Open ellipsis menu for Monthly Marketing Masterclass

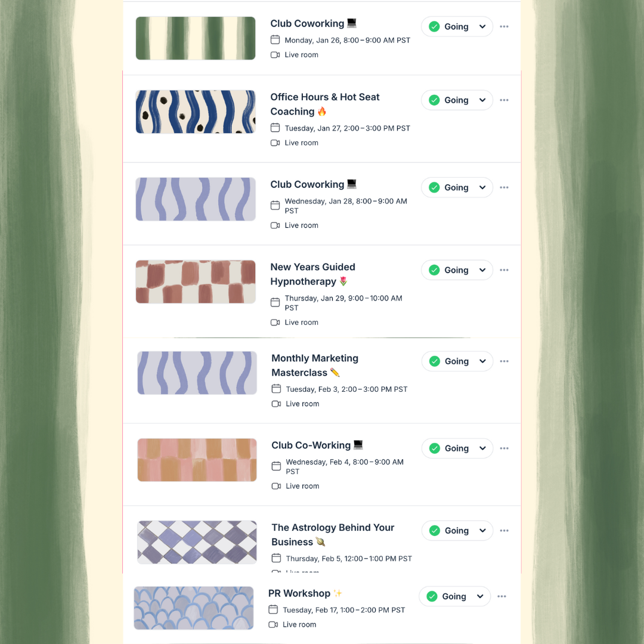(x=504, y=361)
